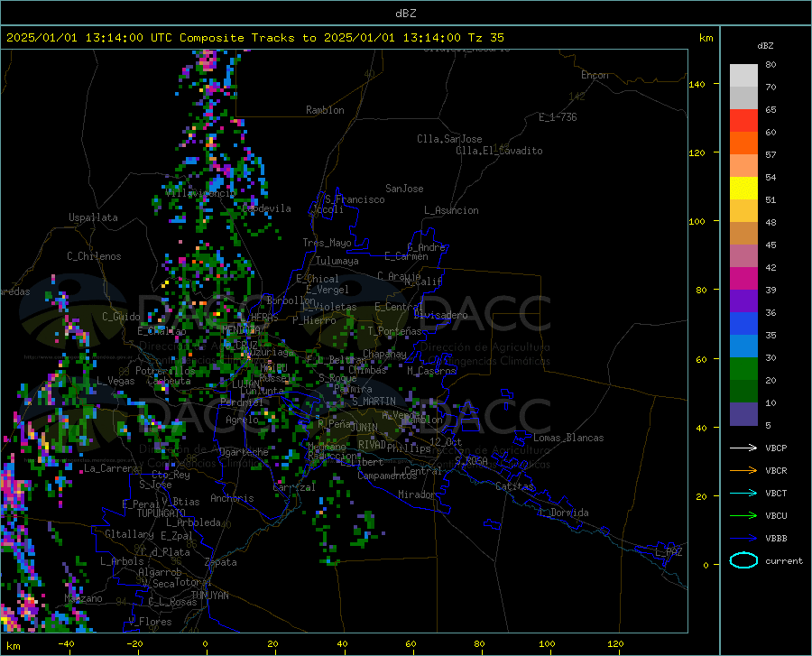This screenshot has height=656, width=812.
Task: Click the purple 39 dBZ color swatch
Action: click(x=743, y=300)
